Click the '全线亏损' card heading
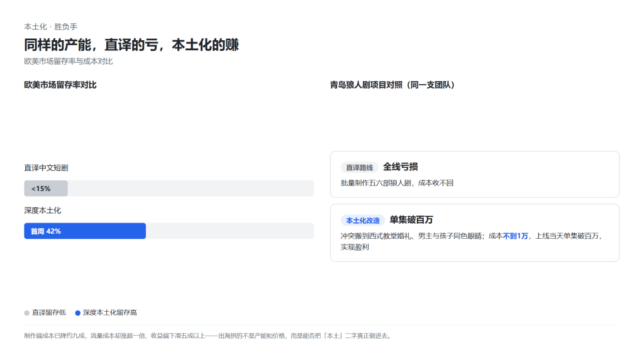The width and height of the screenshot is (644, 362). (401, 167)
